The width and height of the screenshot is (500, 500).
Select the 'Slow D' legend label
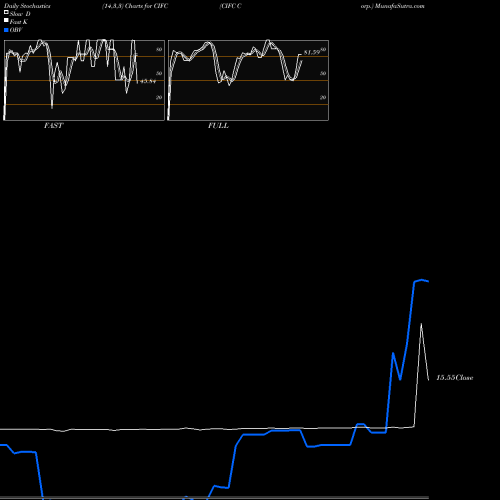click(x=20, y=14)
